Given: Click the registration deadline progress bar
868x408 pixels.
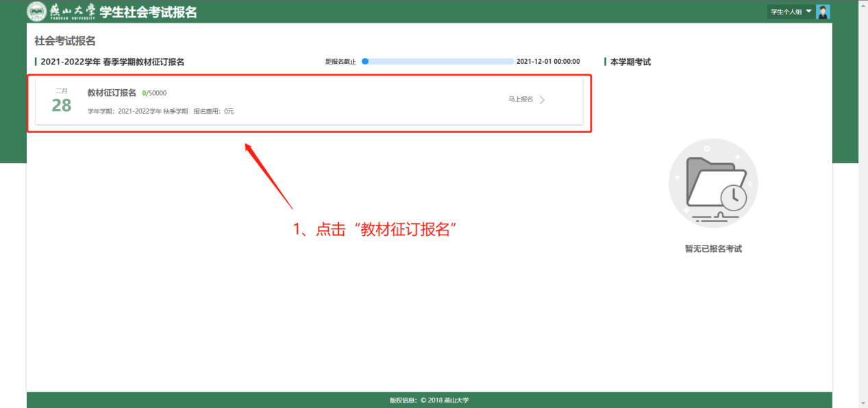Looking at the screenshot, I should point(438,62).
